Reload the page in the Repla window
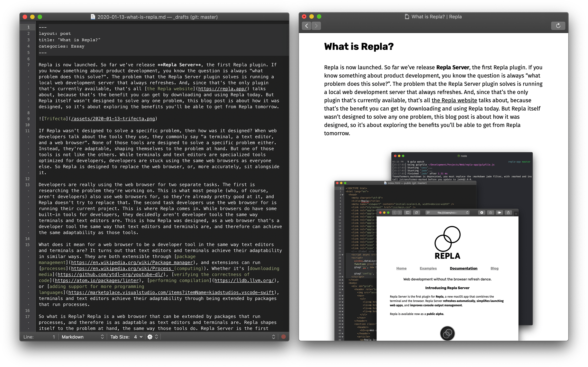 558,26
